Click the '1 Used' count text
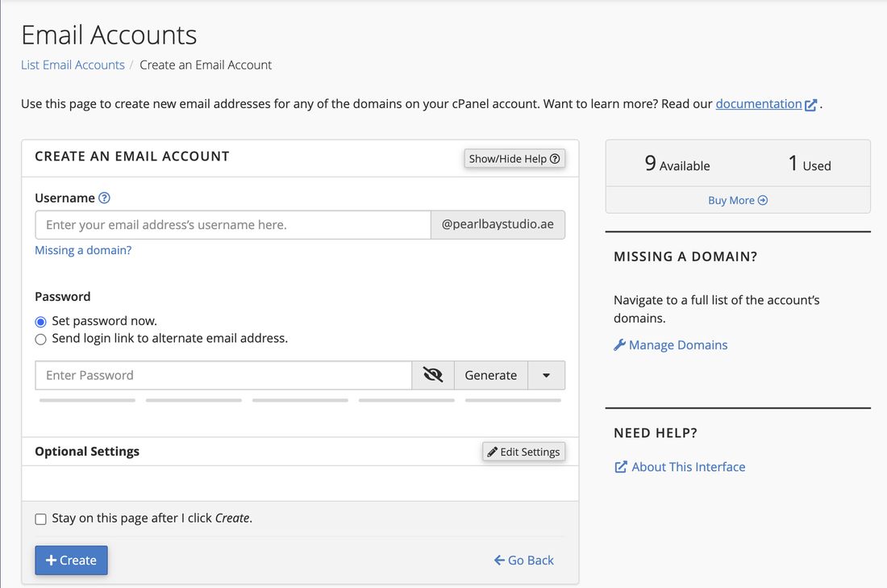The width and height of the screenshot is (887, 588). click(810, 164)
